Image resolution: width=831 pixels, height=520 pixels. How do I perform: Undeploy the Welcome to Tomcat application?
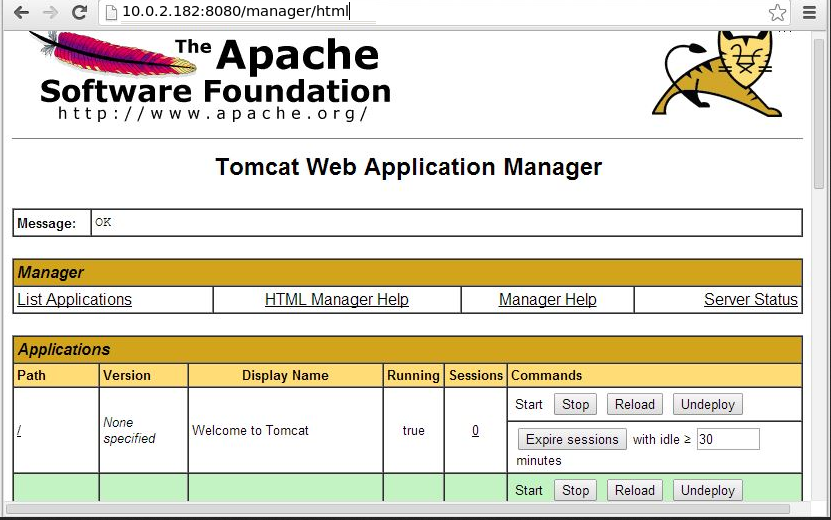click(x=708, y=404)
